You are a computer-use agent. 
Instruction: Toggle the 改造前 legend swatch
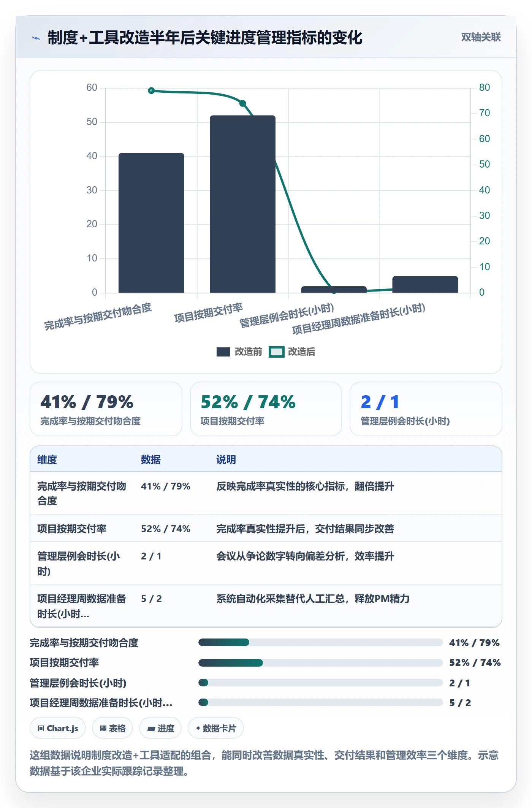click(x=223, y=352)
